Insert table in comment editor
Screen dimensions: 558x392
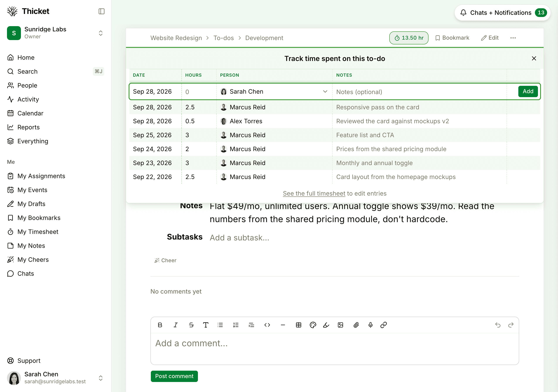pyautogui.click(x=298, y=325)
